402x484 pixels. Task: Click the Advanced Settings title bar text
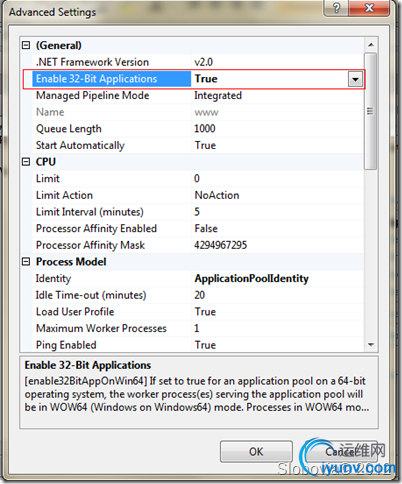pos(52,12)
